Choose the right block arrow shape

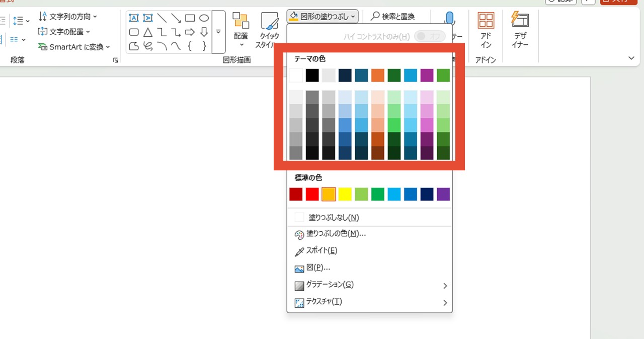(190, 32)
